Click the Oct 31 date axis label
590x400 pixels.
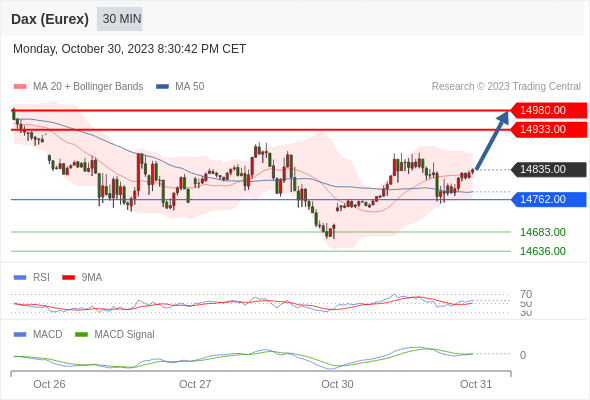point(476,384)
